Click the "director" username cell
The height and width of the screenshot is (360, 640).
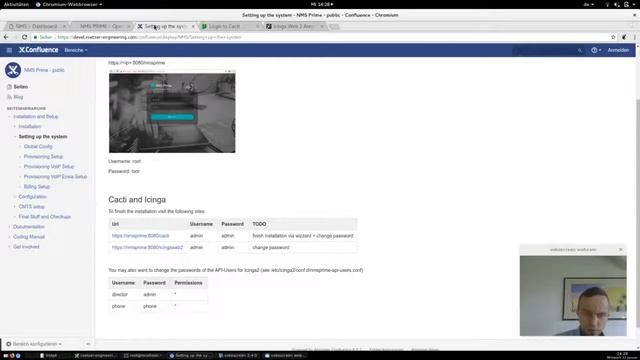(x=120, y=294)
